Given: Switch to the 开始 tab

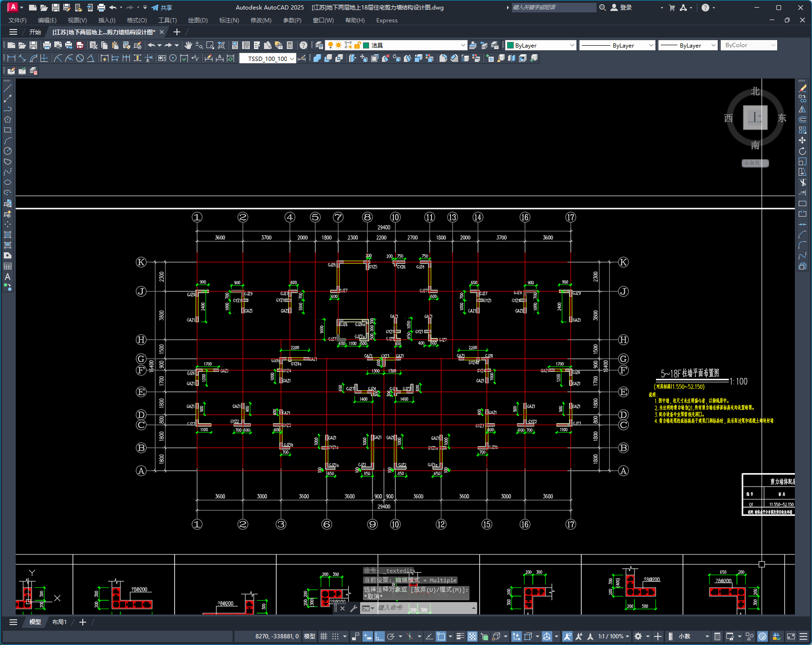Looking at the screenshot, I should click(x=35, y=32).
